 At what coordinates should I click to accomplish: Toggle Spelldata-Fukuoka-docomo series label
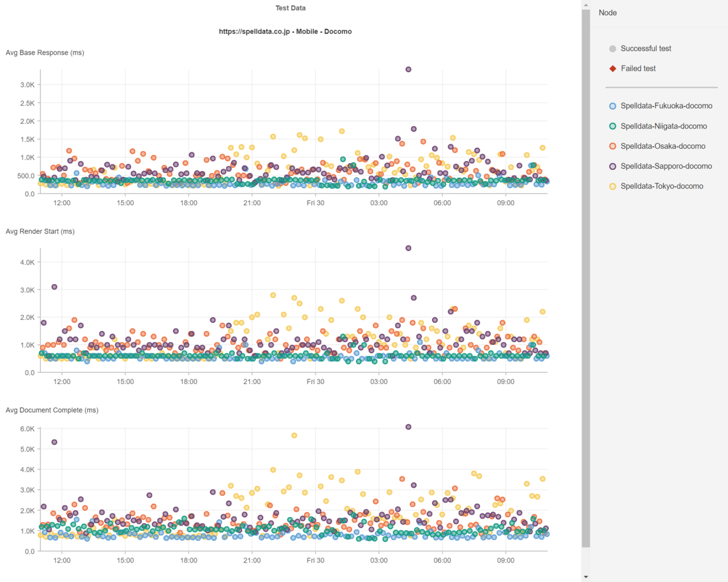tap(666, 106)
